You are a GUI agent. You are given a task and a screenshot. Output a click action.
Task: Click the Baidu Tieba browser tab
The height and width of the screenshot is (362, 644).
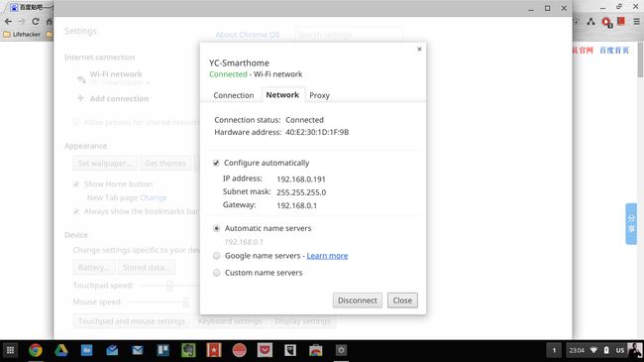[x=32, y=7]
